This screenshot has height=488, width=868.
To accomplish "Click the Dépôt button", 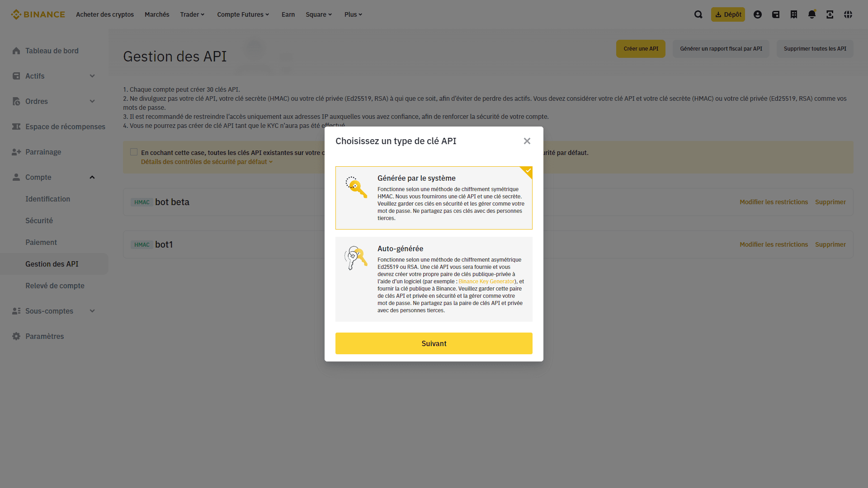I will [x=728, y=14].
